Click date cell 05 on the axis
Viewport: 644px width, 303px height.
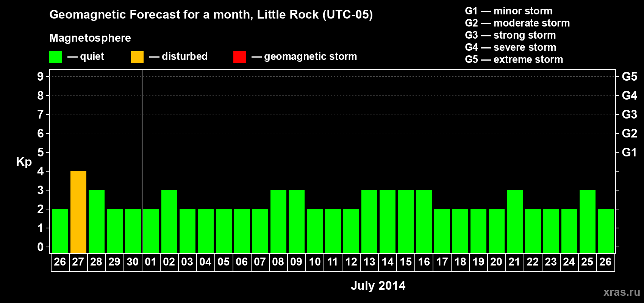(224, 262)
